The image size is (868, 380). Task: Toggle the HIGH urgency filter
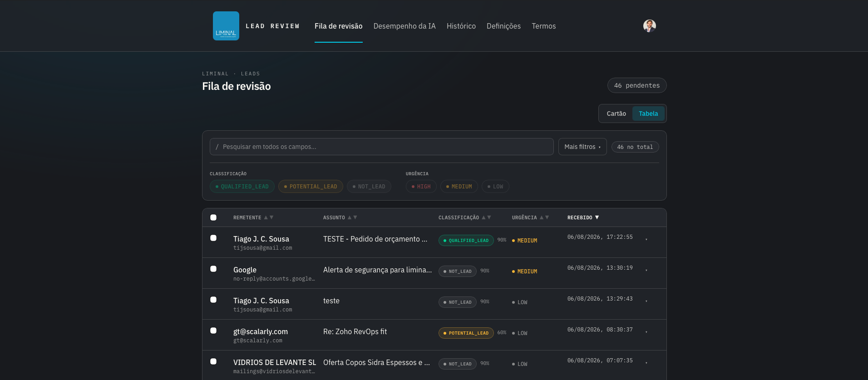tap(421, 187)
